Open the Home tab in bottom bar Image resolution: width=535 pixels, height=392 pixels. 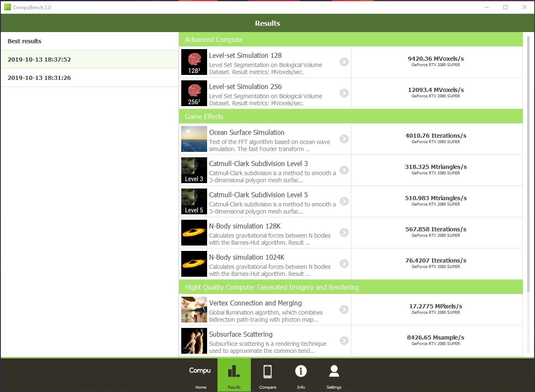coord(201,375)
